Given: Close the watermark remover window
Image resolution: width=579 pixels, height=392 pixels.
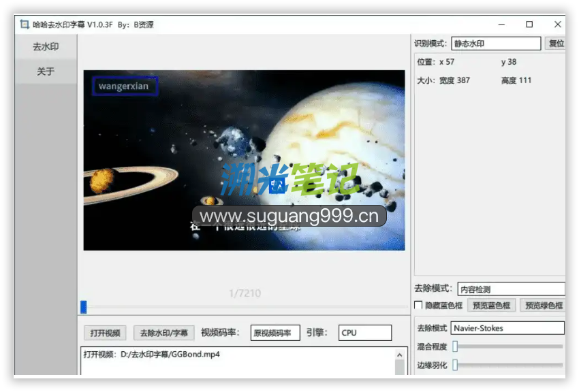Looking at the screenshot, I should [x=557, y=24].
